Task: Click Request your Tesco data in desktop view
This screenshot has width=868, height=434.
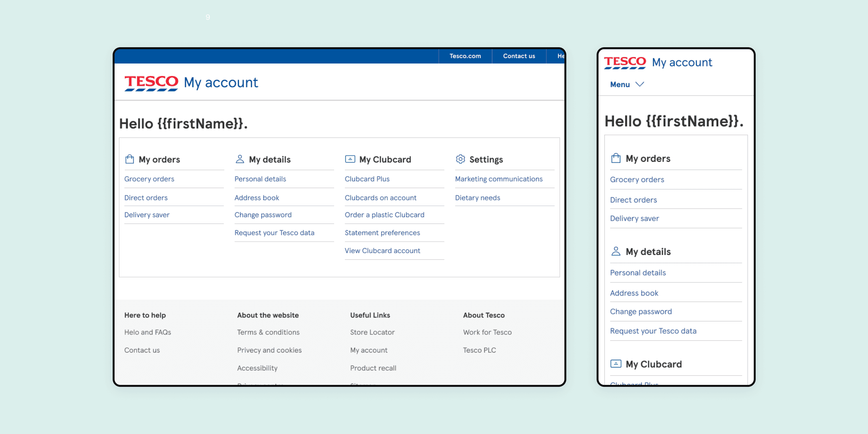Action: [x=274, y=233]
